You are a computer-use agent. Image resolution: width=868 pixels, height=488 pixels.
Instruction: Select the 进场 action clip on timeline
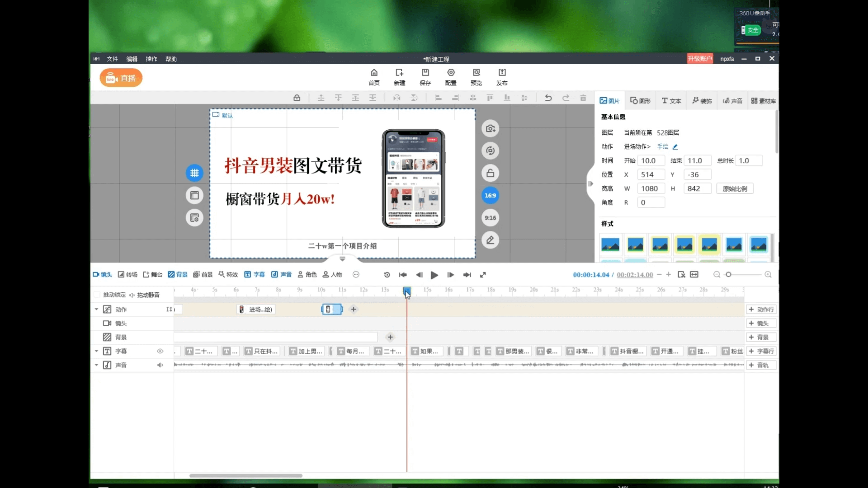[256, 310]
